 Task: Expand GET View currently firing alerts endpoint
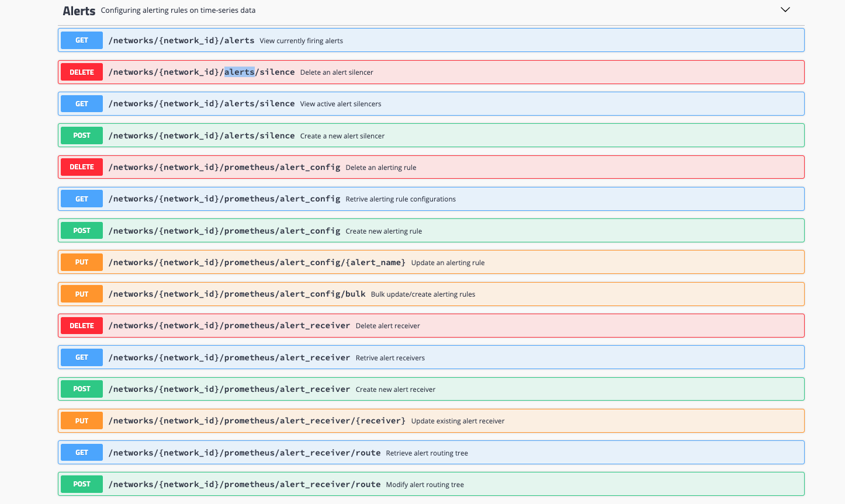pyautogui.click(x=301, y=41)
